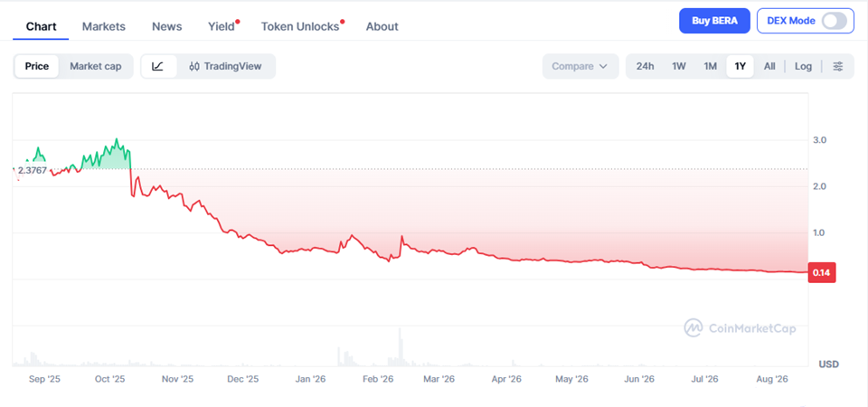The width and height of the screenshot is (868, 407).
Task: Click the Mar '26 axis label
Action: [439, 379]
